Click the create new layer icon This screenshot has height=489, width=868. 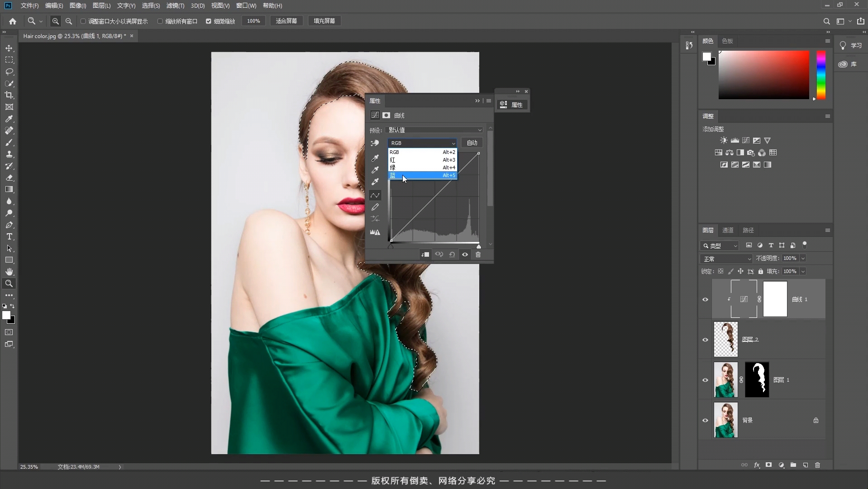(806, 465)
